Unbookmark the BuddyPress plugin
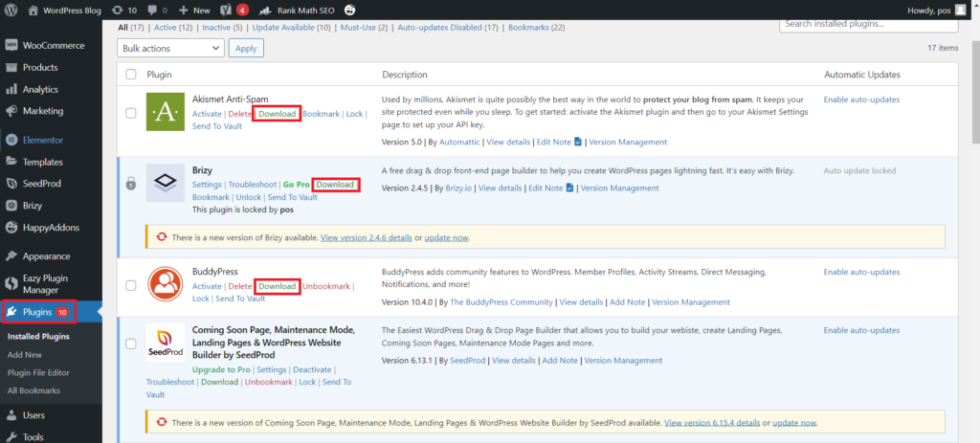This screenshot has height=443, width=980. click(x=326, y=286)
